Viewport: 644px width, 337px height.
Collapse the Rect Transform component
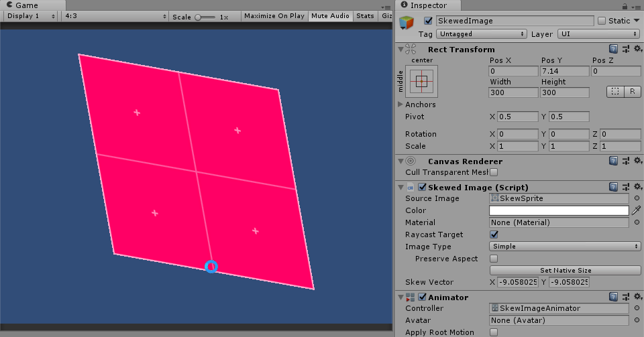400,49
